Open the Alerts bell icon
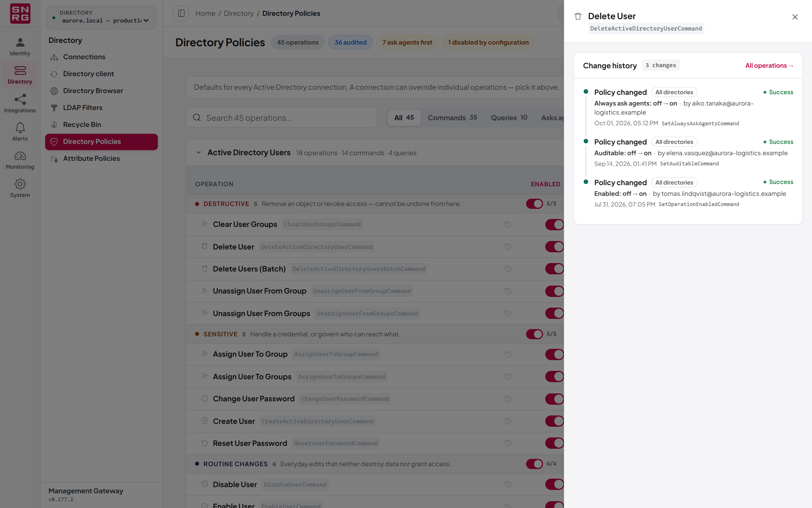This screenshot has height=508, width=812. [x=20, y=128]
